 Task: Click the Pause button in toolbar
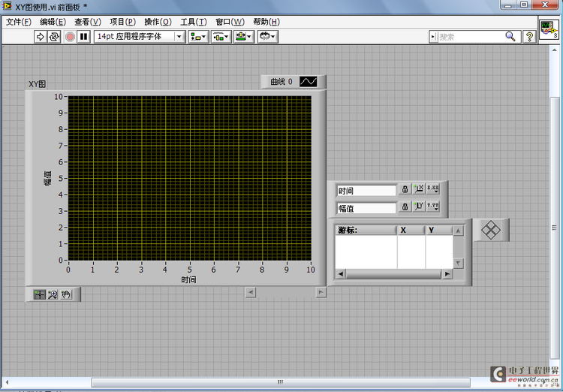click(83, 37)
